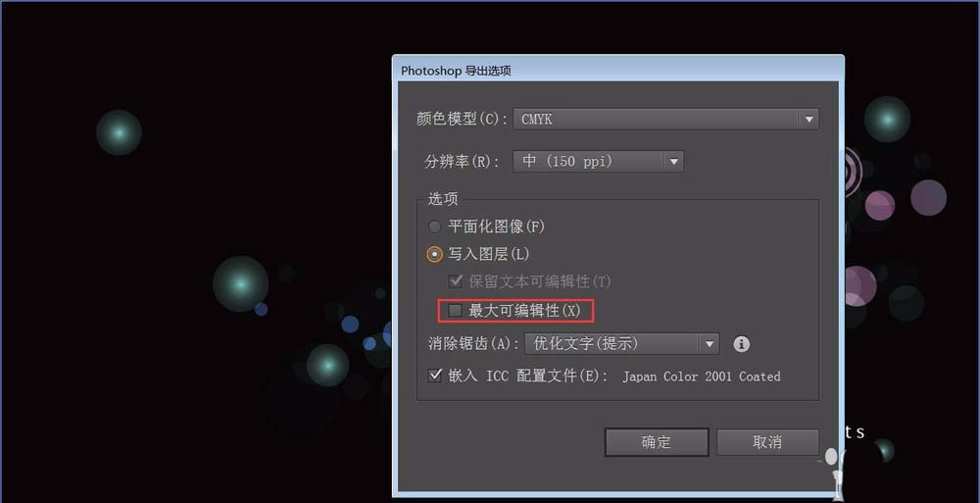Click the 优化文字(提示) anti-aliasing value
The width and height of the screenshot is (980, 503).
coord(586,343)
